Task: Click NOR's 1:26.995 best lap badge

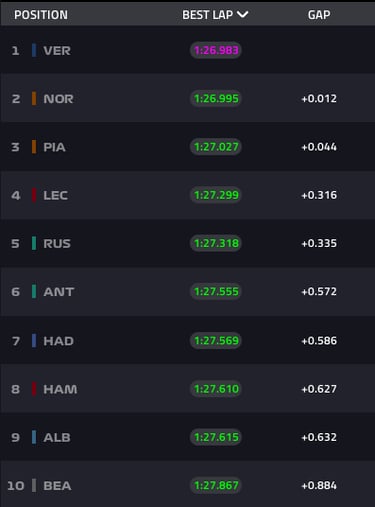Action: pos(216,98)
